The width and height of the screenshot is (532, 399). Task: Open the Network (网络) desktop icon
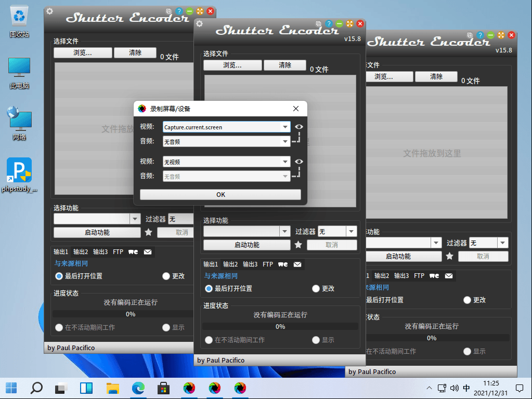pyautogui.click(x=19, y=124)
